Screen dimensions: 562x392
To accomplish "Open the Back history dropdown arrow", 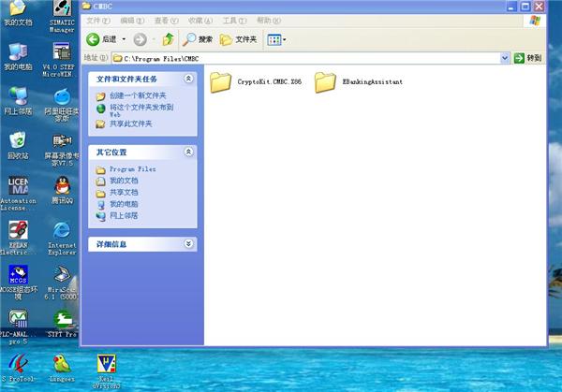I will point(124,39).
